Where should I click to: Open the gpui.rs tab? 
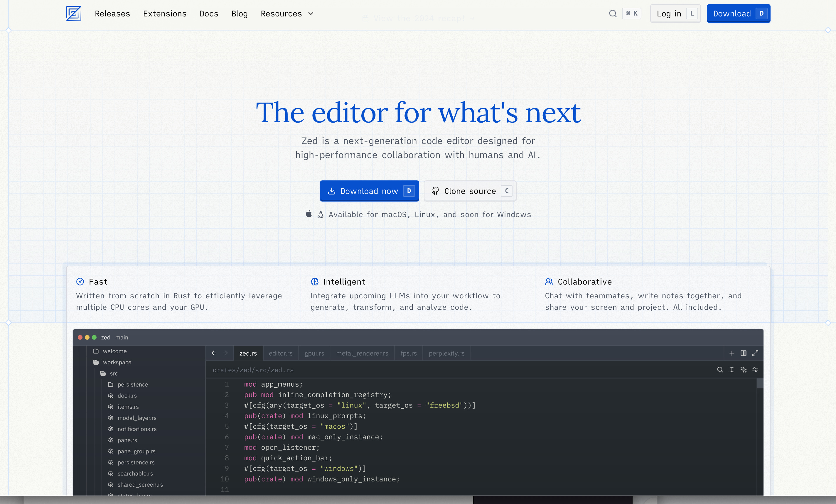point(314,353)
